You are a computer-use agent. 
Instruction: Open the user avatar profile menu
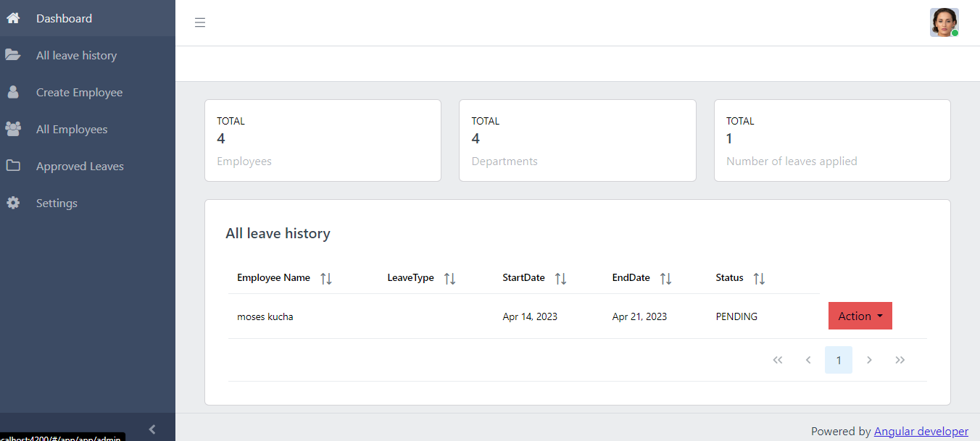coord(944,22)
